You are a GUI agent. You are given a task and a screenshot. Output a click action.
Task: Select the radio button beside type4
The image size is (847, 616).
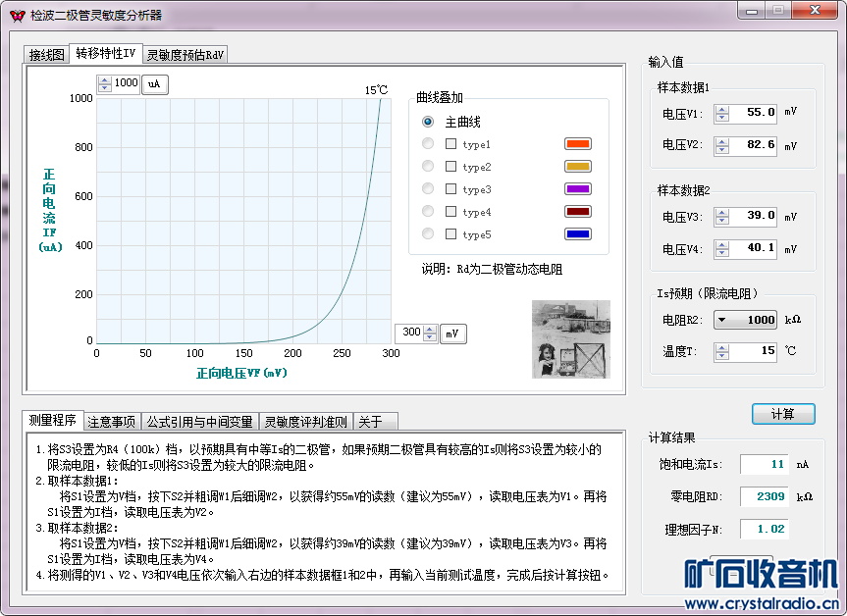pos(428,211)
